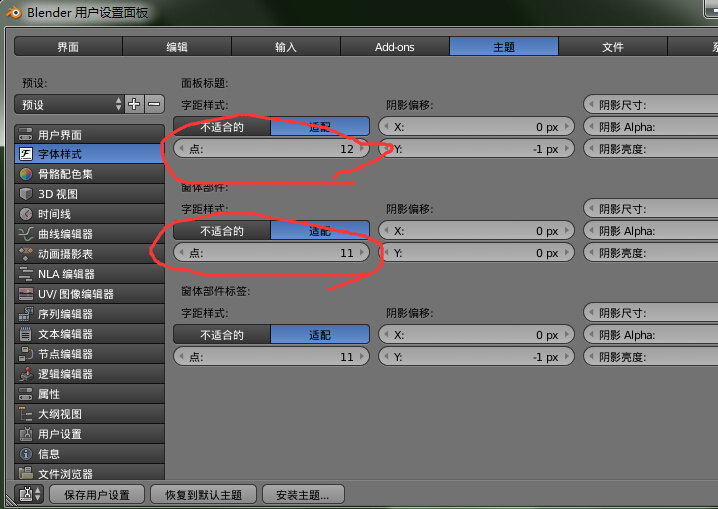Select 适配 kerning under 窗体部件

point(320,231)
